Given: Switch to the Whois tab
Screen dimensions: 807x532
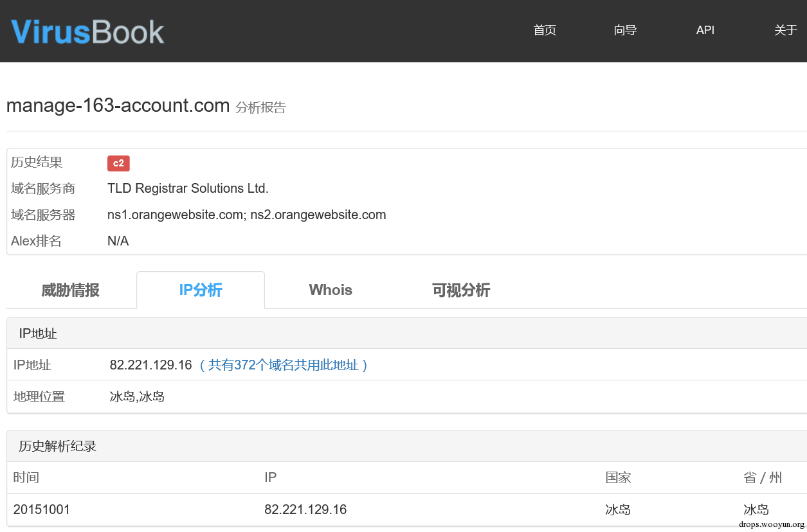Looking at the screenshot, I should tap(331, 290).
